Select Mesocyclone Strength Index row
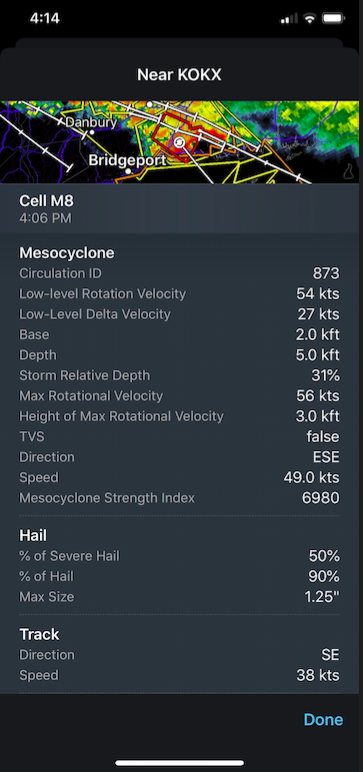 click(179, 498)
